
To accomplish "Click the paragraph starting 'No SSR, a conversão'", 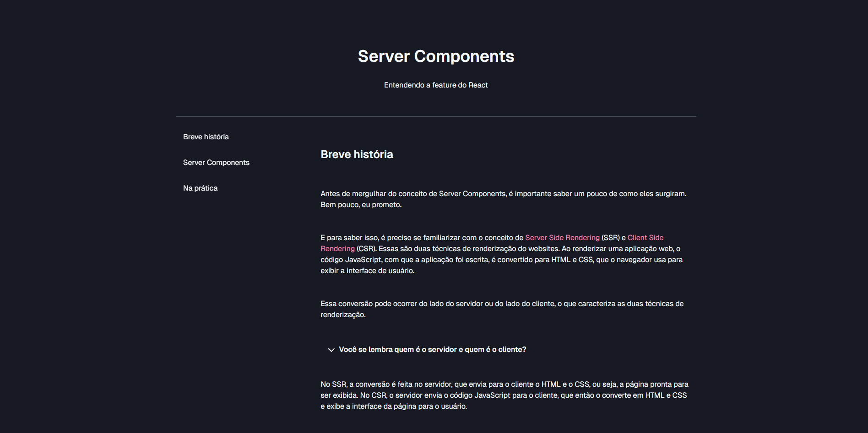I will pos(505,395).
